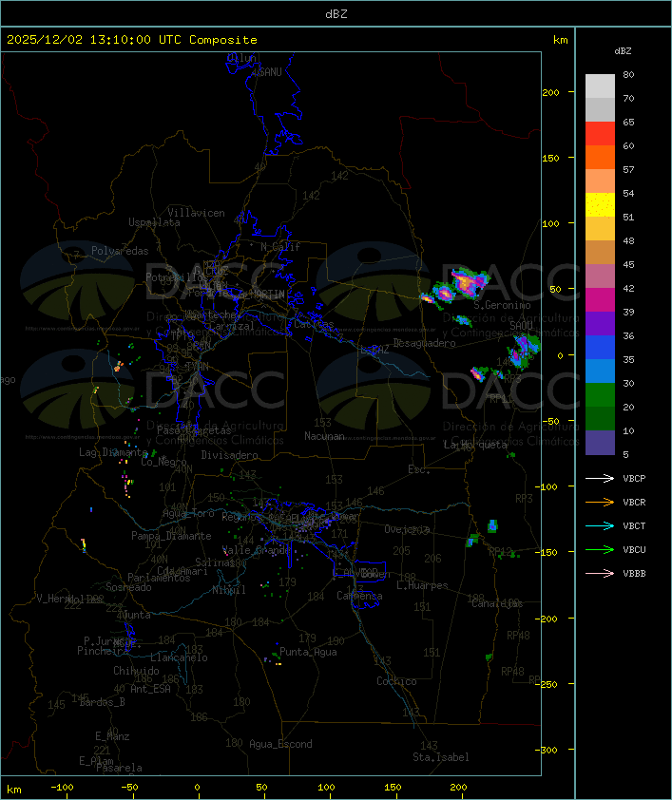The image size is (672, 800).
Task: Click the Sosneado map label
Action: coord(128,587)
